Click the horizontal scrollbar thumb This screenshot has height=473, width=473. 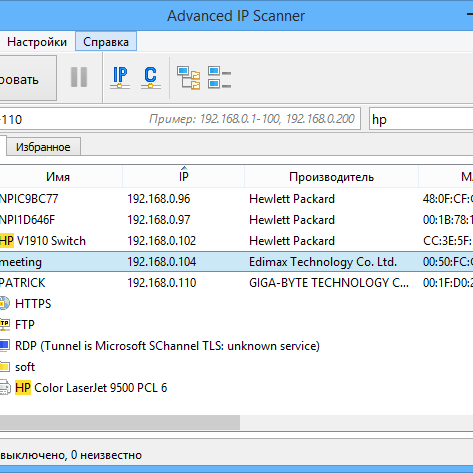(x=120, y=422)
